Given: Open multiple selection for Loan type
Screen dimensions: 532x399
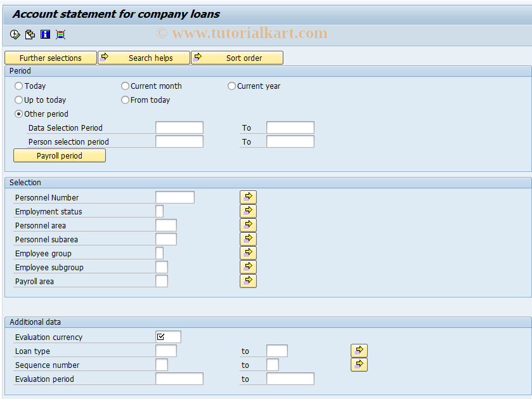Looking at the screenshot, I should click(359, 351).
